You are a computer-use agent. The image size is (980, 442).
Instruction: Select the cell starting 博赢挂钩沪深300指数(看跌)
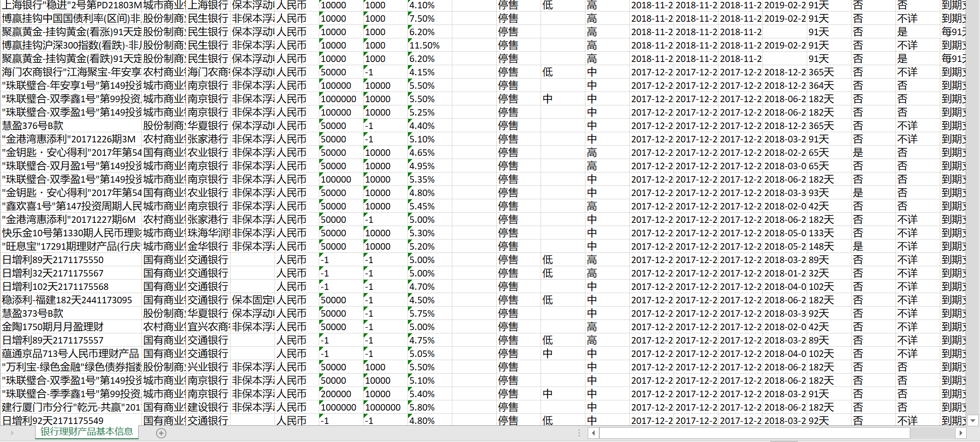point(71,45)
